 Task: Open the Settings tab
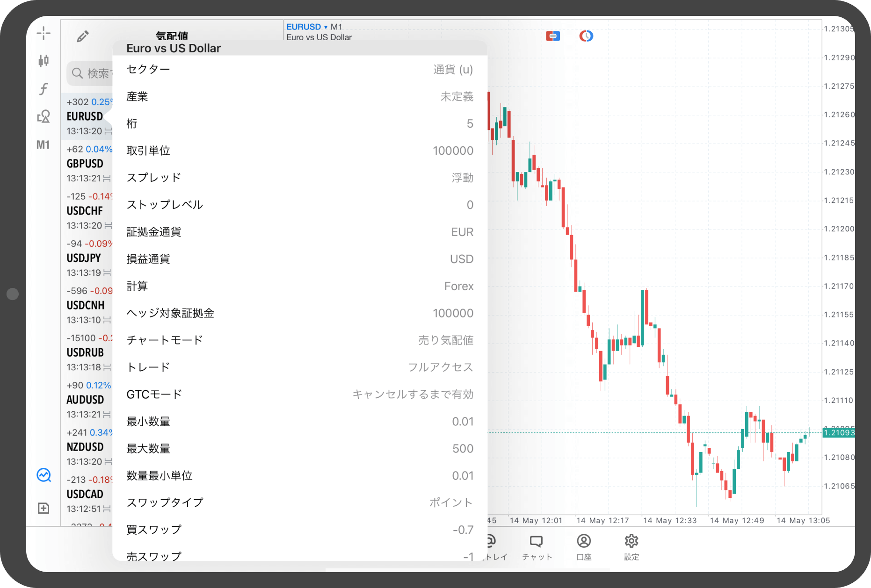coord(631,547)
